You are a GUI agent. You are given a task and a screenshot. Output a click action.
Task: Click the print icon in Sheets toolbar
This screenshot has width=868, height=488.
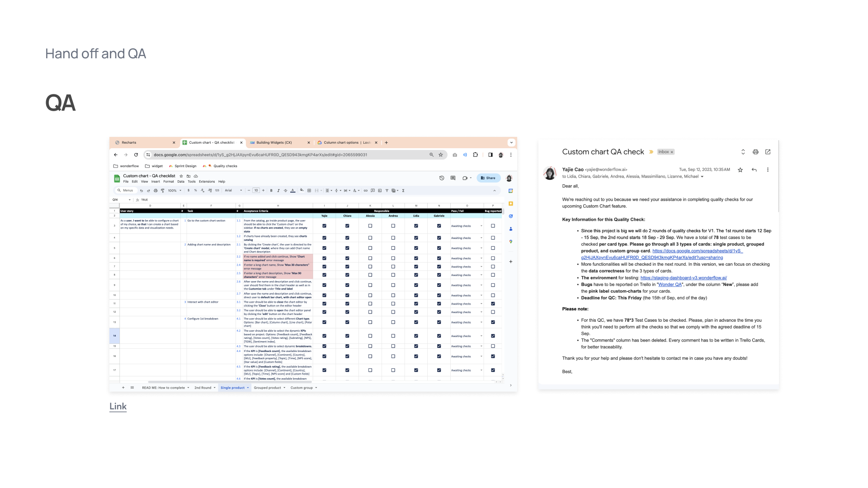tap(156, 191)
